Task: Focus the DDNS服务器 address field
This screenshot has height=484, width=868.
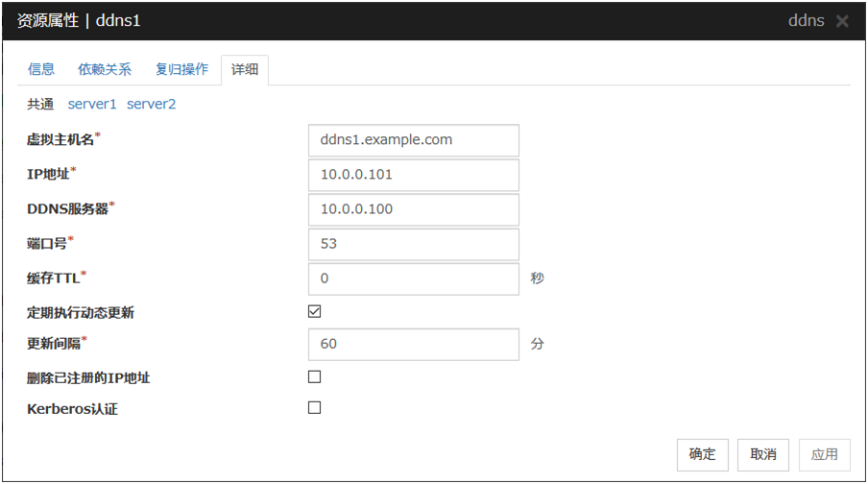Action: click(x=414, y=209)
